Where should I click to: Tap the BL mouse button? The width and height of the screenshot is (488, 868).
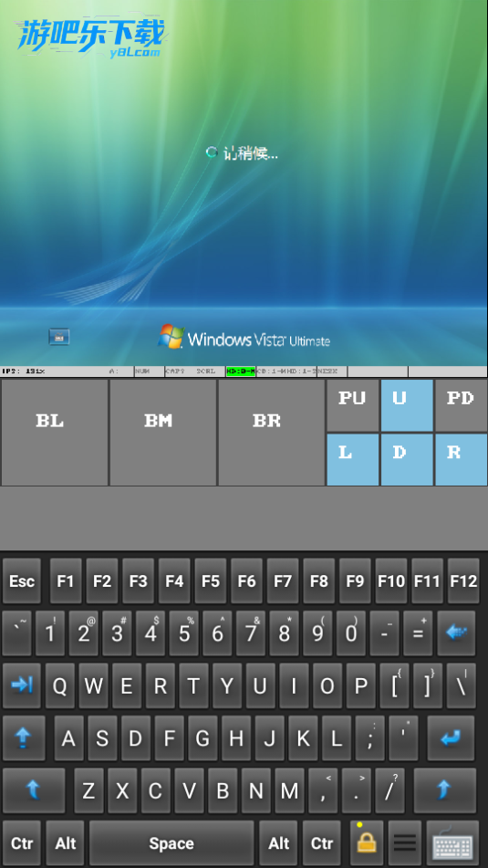54,433
